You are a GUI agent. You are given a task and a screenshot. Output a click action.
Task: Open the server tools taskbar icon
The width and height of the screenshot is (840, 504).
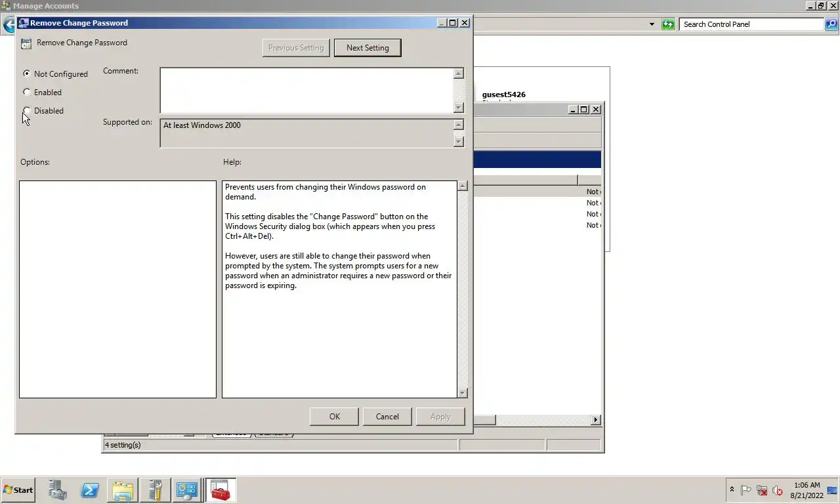pos(155,490)
